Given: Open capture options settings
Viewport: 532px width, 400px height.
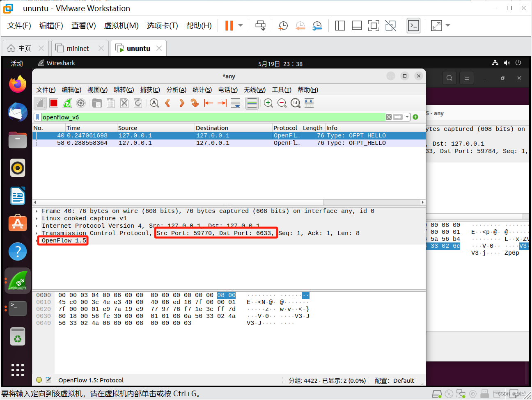Looking at the screenshot, I should (x=80, y=103).
